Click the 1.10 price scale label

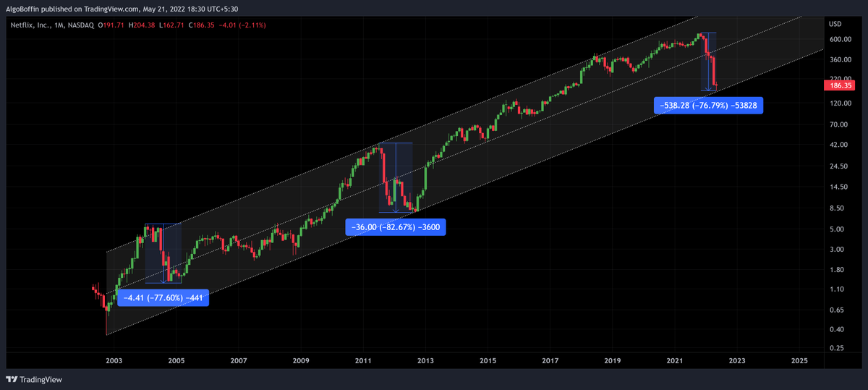coord(836,289)
